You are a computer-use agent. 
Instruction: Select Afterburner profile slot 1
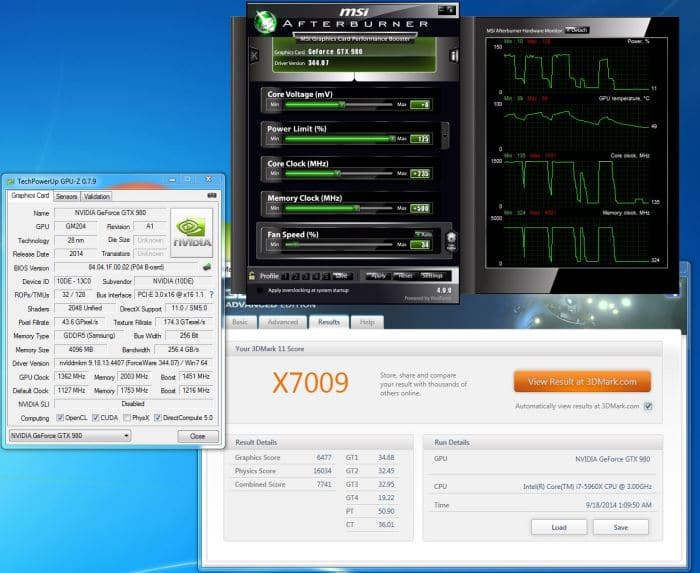(x=285, y=276)
